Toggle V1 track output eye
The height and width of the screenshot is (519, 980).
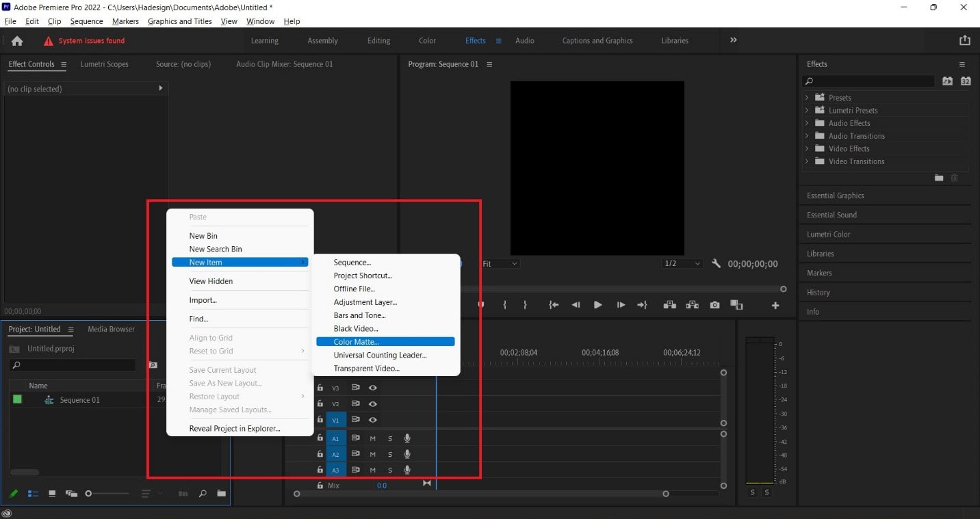click(x=373, y=420)
